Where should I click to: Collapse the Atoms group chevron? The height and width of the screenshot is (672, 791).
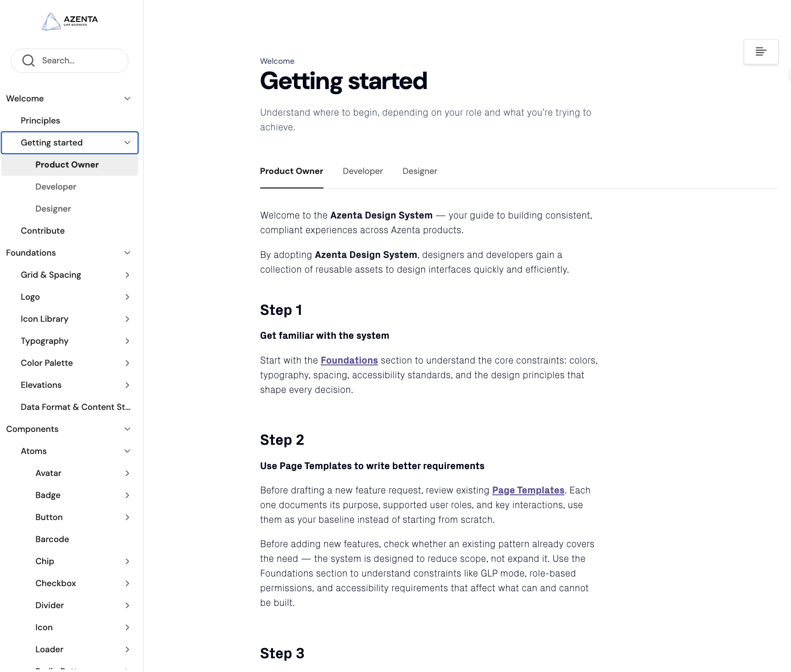pos(128,451)
